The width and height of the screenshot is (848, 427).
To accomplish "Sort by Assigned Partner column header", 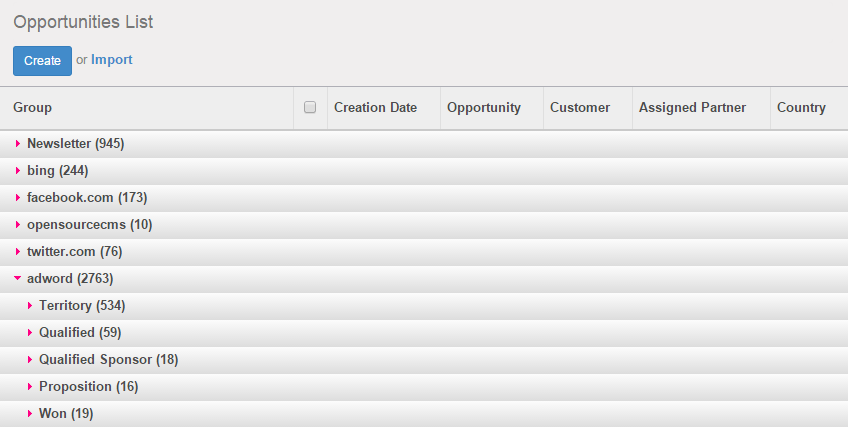I will pos(692,108).
